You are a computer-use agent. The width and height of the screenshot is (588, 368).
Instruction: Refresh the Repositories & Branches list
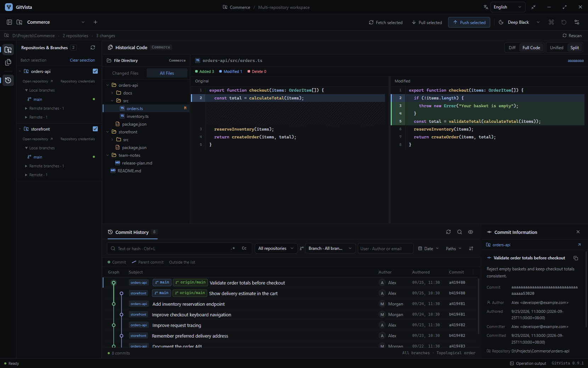[x=93, y=47]
